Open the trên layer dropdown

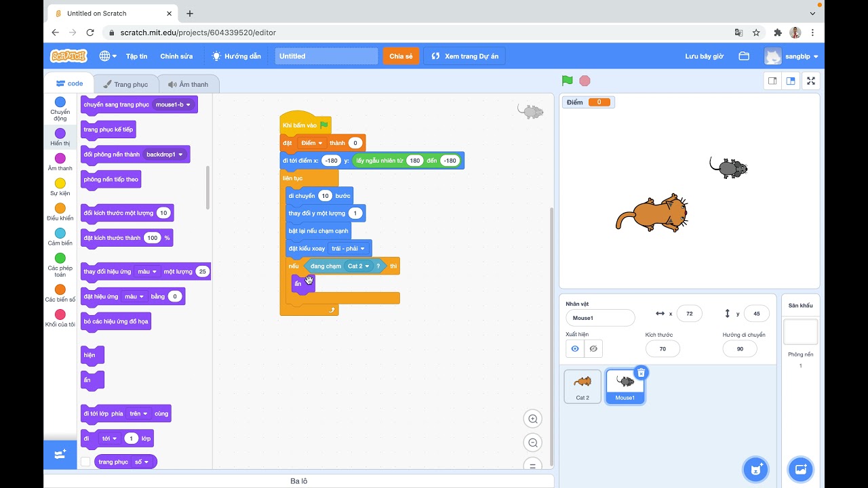pyautogui.click(x=138, y=413)
